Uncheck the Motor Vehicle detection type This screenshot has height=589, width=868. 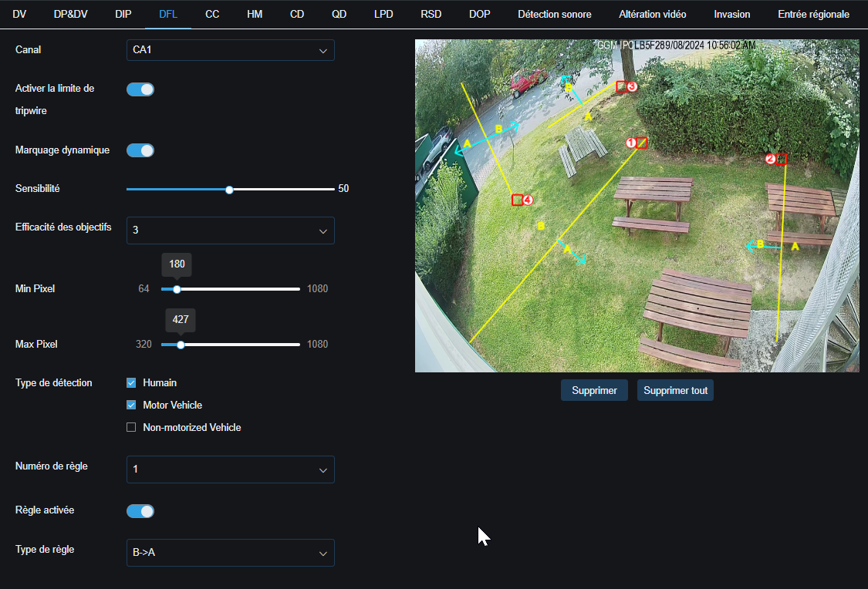click(x=131, y=404)
